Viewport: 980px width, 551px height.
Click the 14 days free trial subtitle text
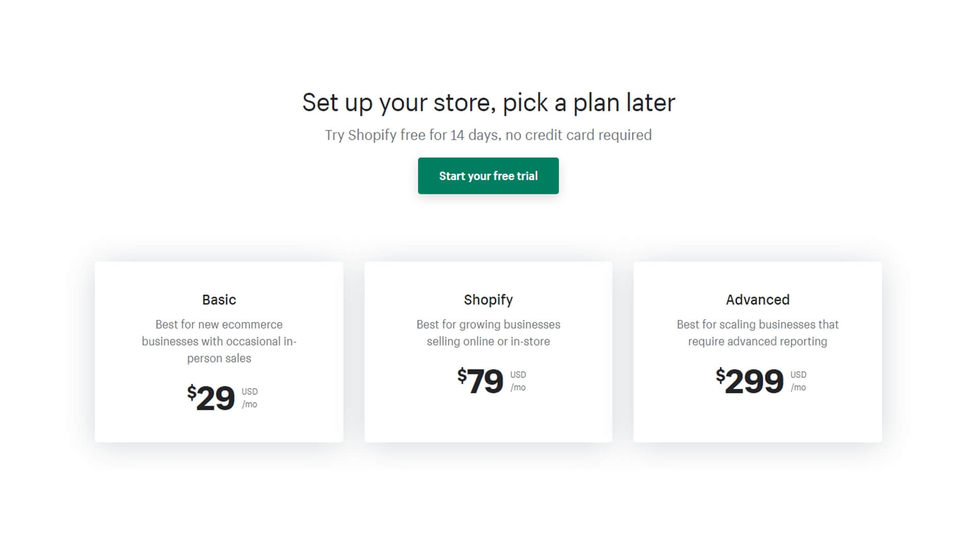(488, 135)
